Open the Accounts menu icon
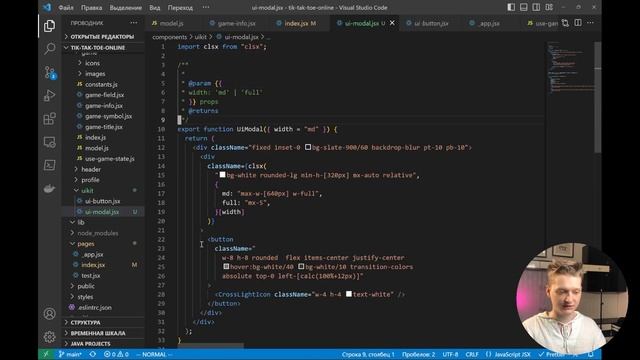This screenshot has height=360, width=640. coord(49,313)
